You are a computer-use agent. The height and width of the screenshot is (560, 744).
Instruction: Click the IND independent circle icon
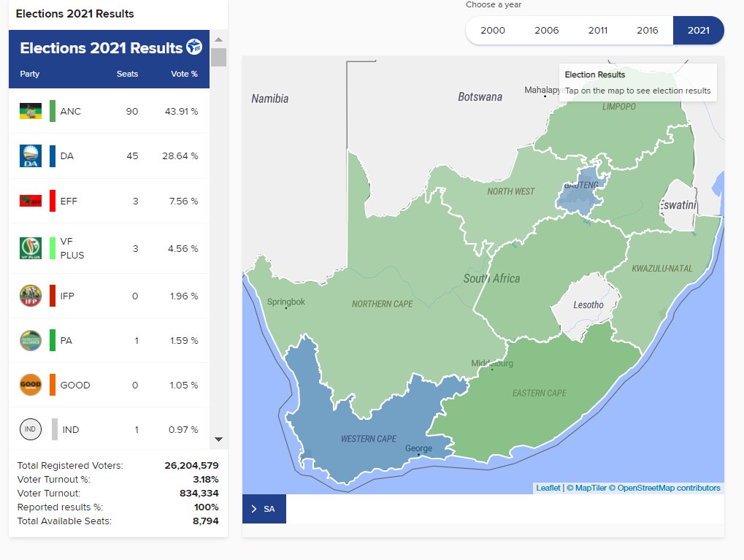pos(31,429)
